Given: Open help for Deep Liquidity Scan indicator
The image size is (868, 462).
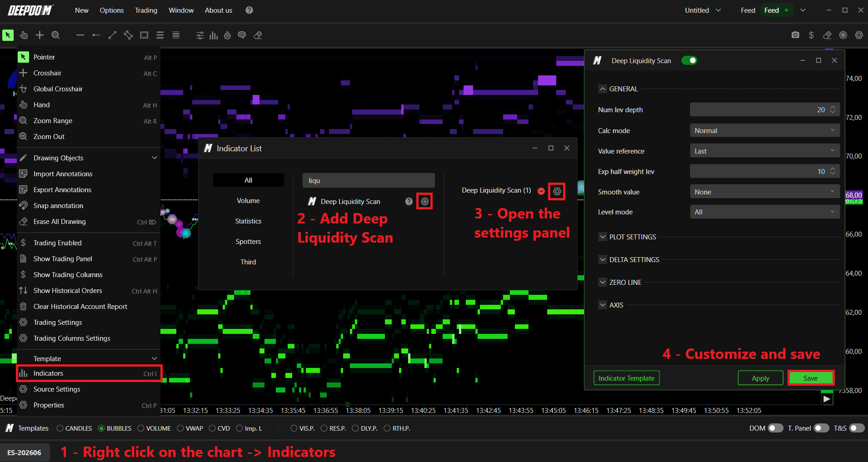Looking at the screenshot, I should (409, 201).
